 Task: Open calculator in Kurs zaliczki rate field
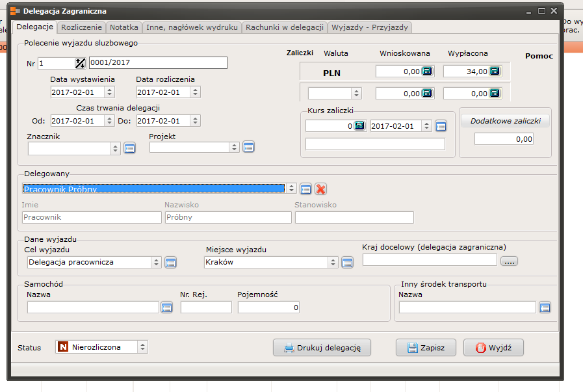point(359,125)
